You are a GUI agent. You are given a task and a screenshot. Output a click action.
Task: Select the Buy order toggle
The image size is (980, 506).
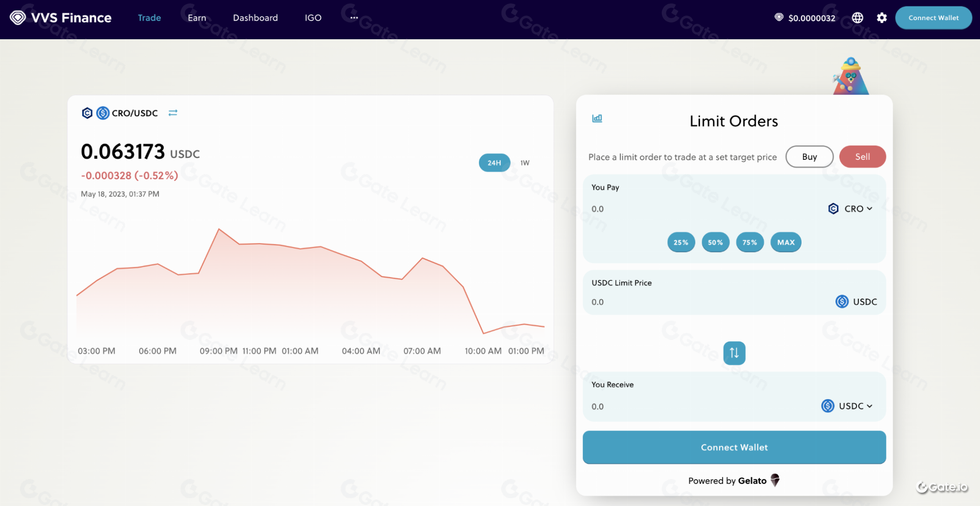click(809, 157)
